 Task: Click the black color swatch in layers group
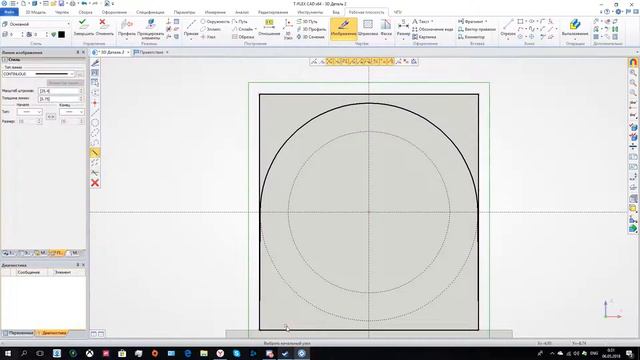(x=61, y=35)
